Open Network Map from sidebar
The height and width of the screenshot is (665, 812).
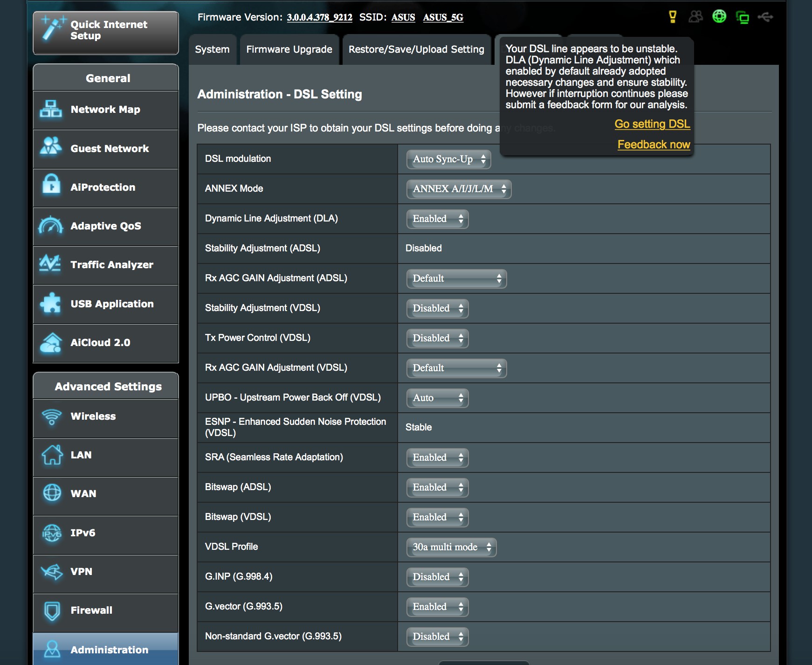(106, 110)
